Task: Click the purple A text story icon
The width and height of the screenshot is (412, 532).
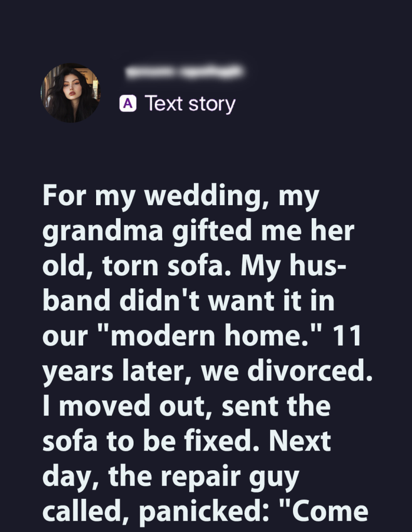Action: pos(128,104)
